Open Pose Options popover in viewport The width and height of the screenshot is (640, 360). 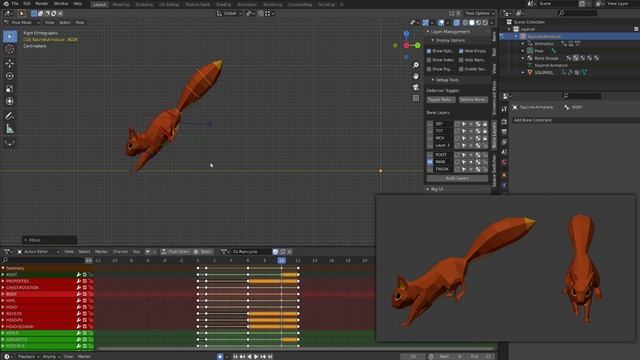click(x=479, y=13)
